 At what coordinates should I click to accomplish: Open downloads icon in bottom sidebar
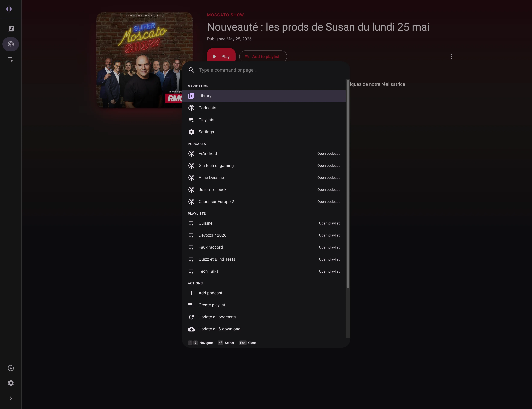tap(11, 368)
